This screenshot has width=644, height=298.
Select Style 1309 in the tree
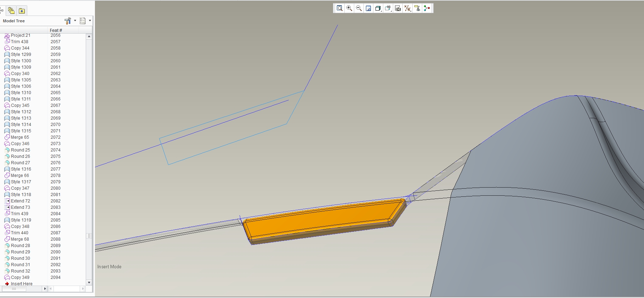tap(21, 67)
